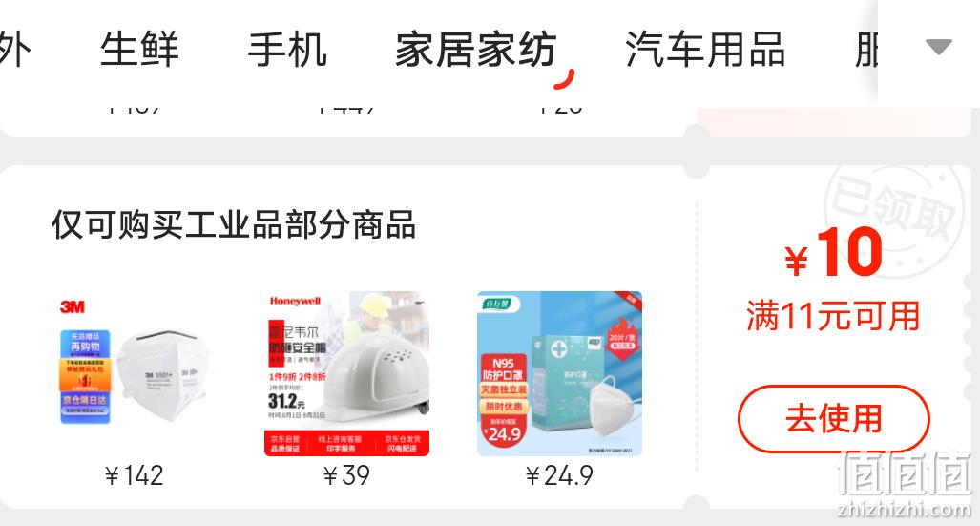Open the N95 防护口罩 product thumbnail
The width and height of the screenshot is (980, 526).
(x=559, y=373)
